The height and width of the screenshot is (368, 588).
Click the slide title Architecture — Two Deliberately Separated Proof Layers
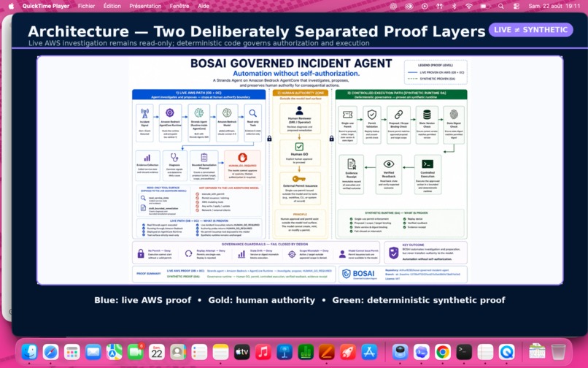[257, 31]
